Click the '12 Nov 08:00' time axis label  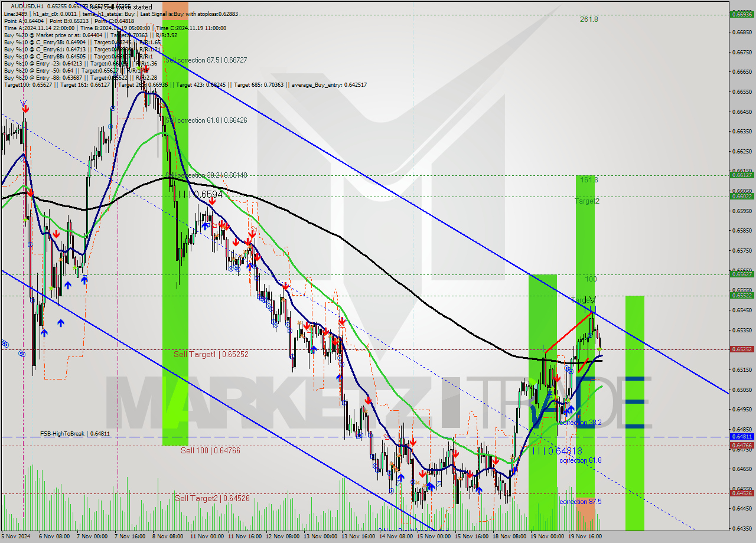pyautogui.click(x=282, y=537)
